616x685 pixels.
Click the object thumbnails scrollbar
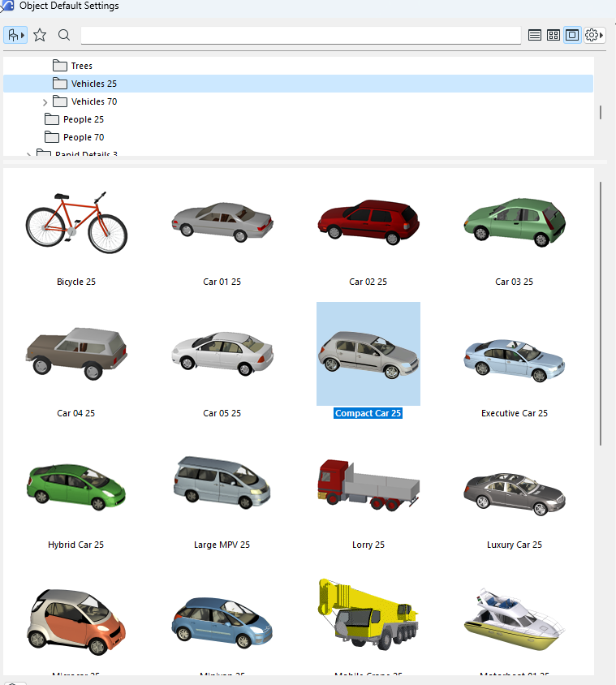click(601, 313)
